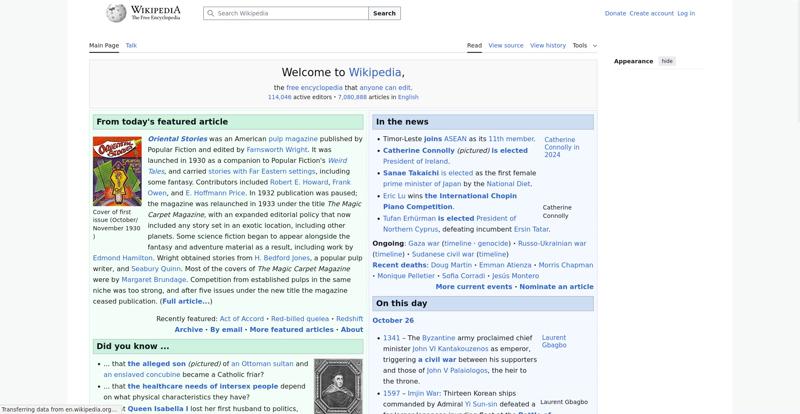Open the Create account link
The image size is (800, 414).
click(651, 14)
